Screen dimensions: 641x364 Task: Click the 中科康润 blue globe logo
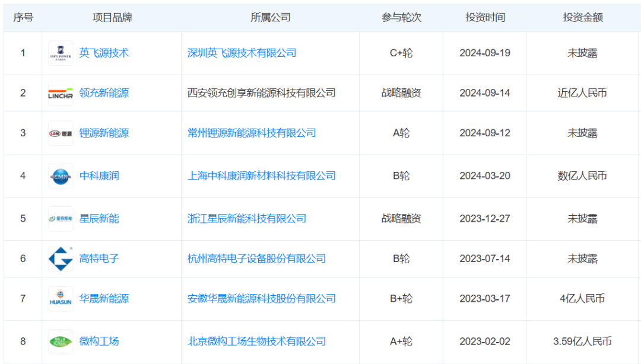61,176
